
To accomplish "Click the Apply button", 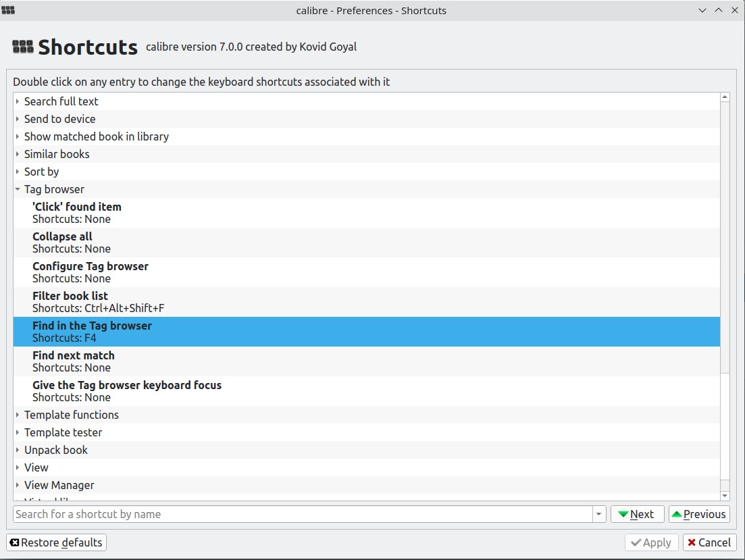I will 651,542.
